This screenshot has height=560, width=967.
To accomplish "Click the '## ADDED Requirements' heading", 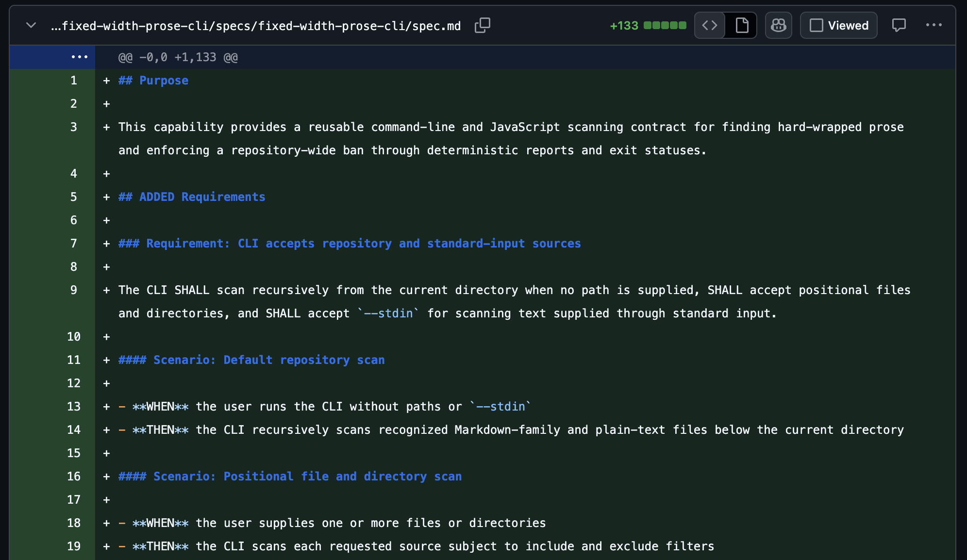I will [192, 197].
